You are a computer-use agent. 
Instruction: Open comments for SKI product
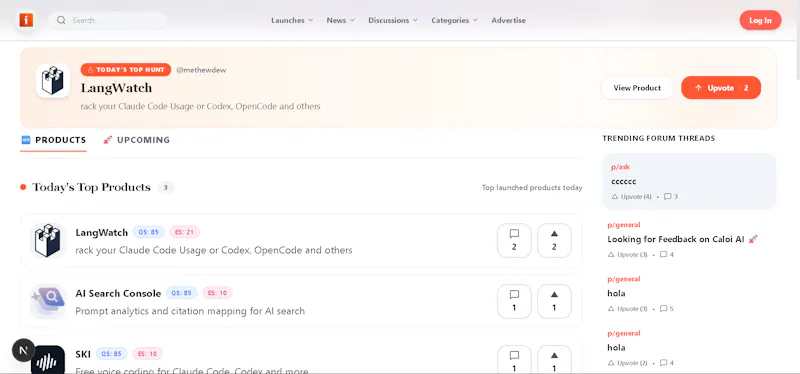tap(514, 359)
